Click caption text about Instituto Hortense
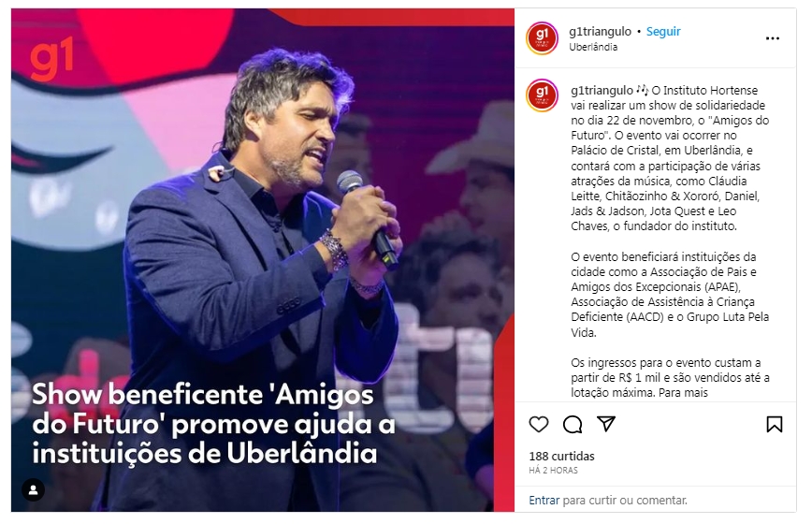This screenshot has height=524, width=812. [670, 158]
